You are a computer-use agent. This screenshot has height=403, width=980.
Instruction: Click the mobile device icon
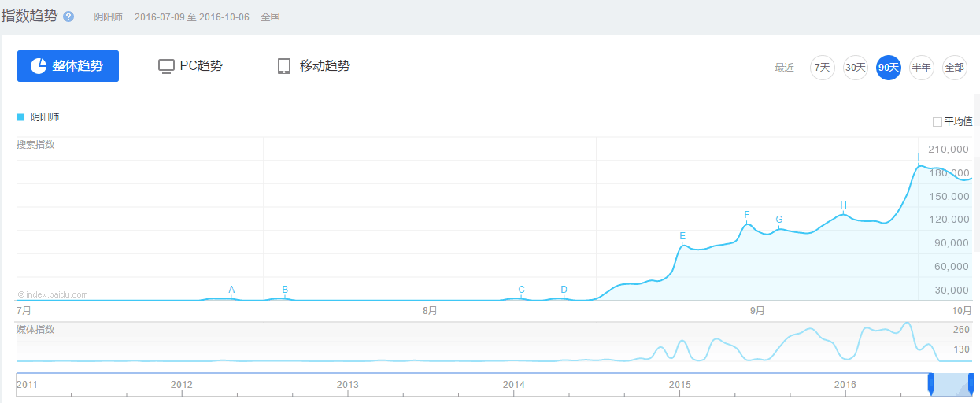pos(284,66)
